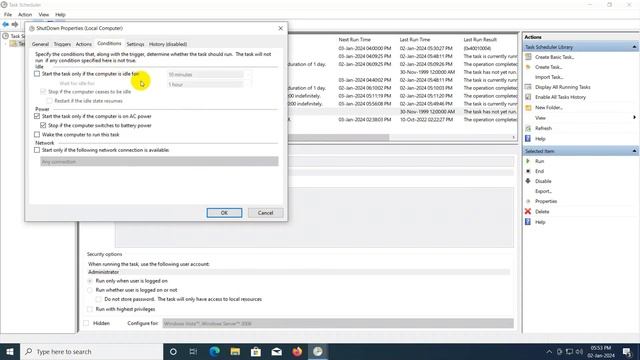Click Import Task link
The width and height of the screenshot is (640, 360).
pos(549,77)
